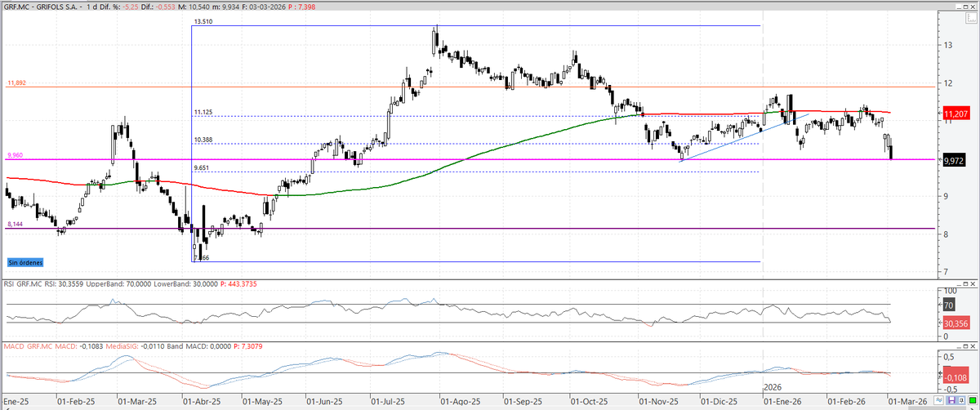980x410 pixels.
Task: Click the pin icon beside save
Action: coord(961,400)
